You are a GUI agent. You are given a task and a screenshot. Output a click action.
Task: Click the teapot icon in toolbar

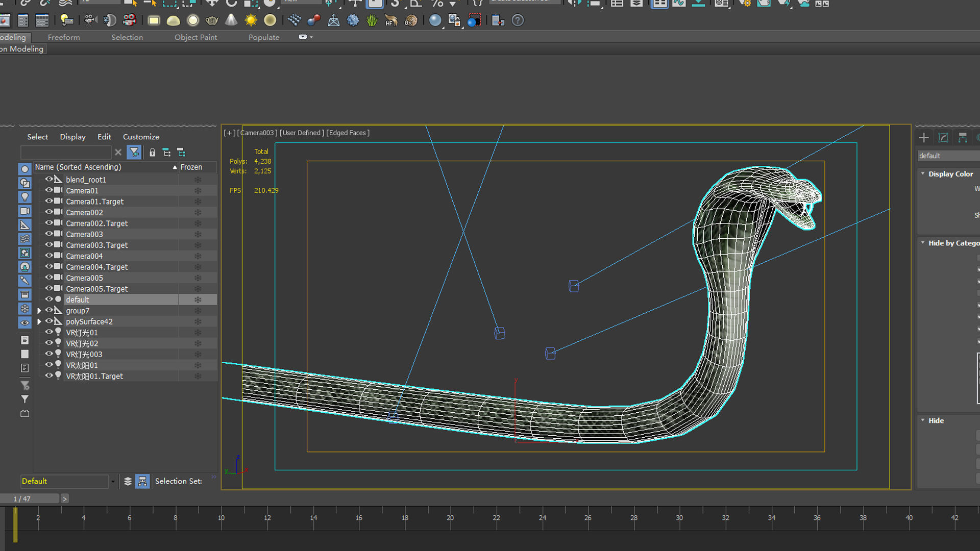[x=212, y=20]
